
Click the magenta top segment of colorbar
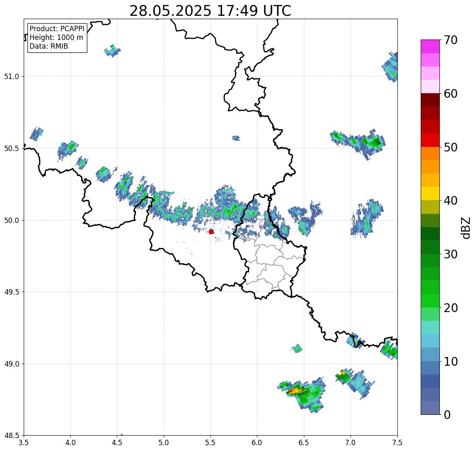(x=430, y=47)
